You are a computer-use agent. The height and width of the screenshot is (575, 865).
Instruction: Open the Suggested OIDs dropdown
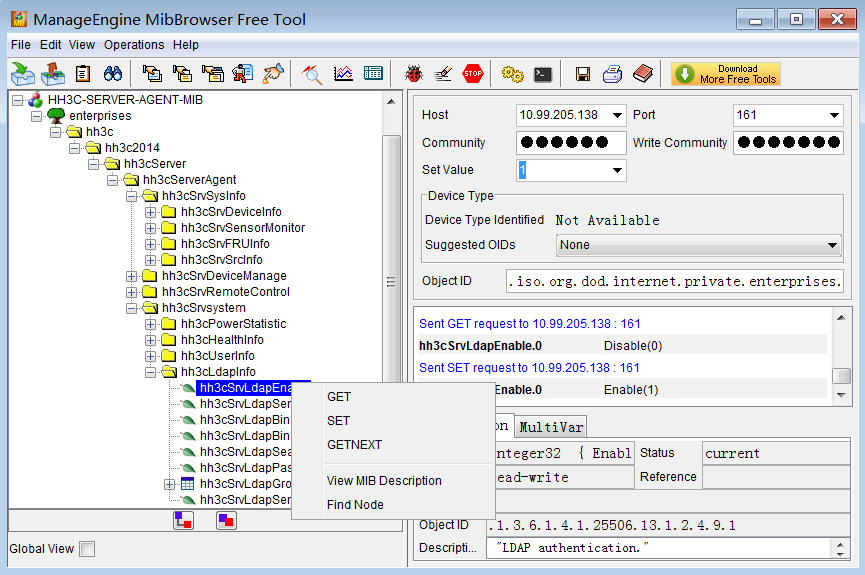(698, 245)
